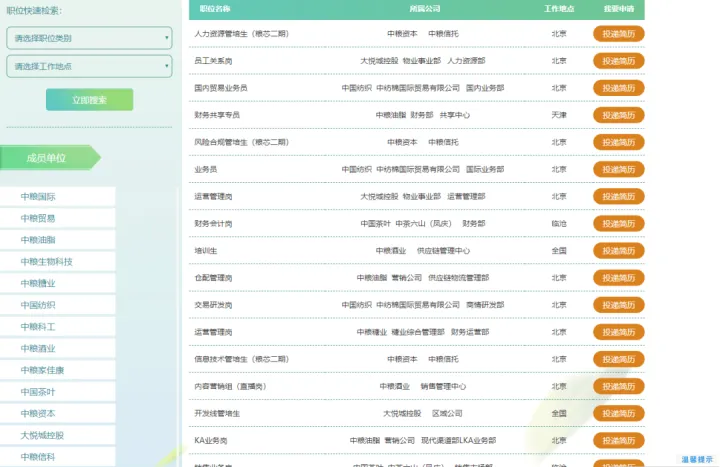Open the 业务员 job title

pyautogui.click(x=206, y=169)
